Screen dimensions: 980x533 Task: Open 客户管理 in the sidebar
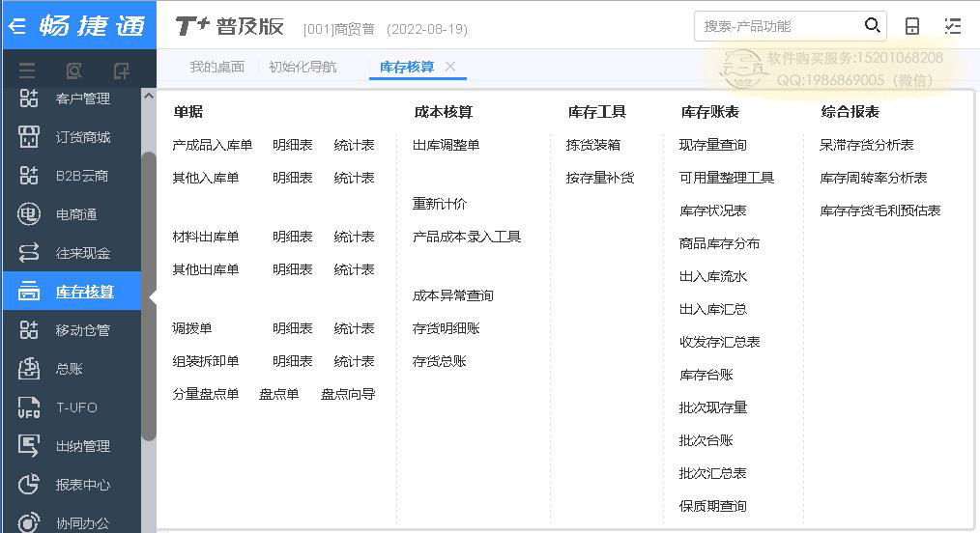(x=83, y=98)
